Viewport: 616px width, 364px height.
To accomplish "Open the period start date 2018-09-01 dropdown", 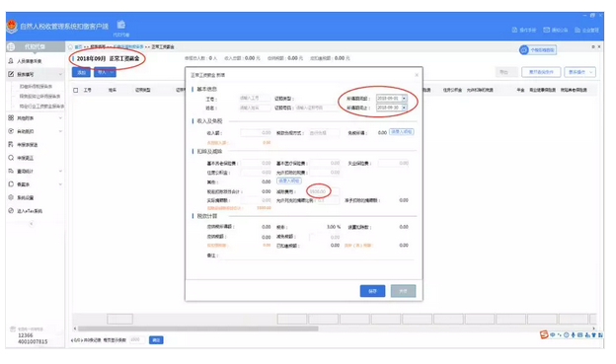I will [x=405, y=99].
